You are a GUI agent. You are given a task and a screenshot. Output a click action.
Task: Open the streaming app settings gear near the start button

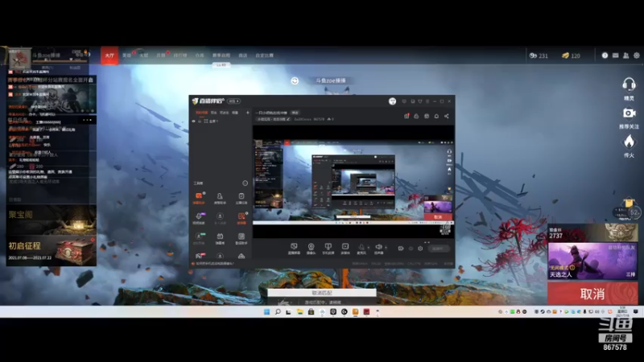tap(420, 249)
